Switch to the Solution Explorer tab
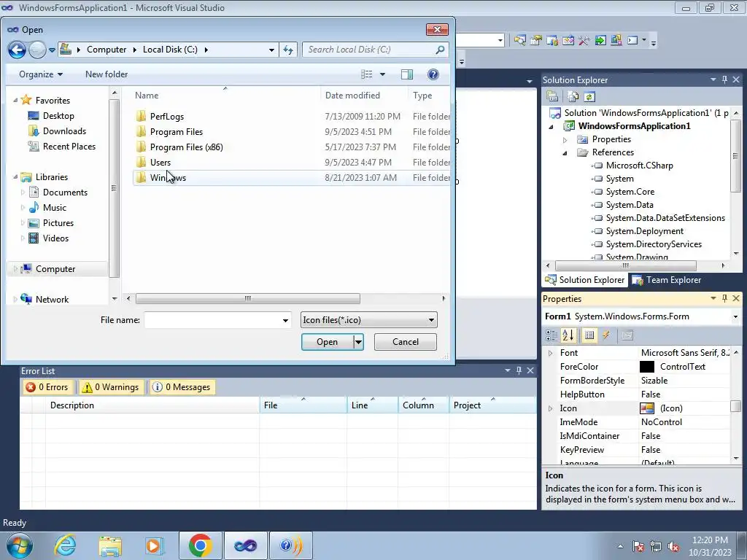 (585, 280)
